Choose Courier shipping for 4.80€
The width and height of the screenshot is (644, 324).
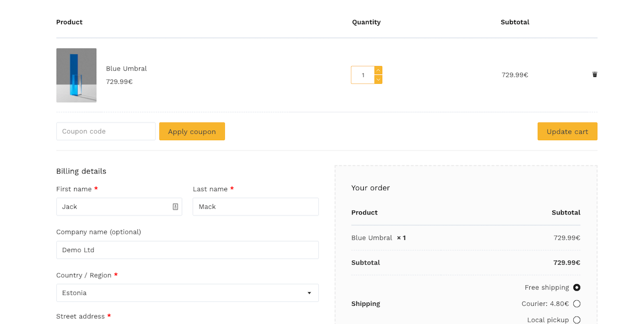coord(576,304)
